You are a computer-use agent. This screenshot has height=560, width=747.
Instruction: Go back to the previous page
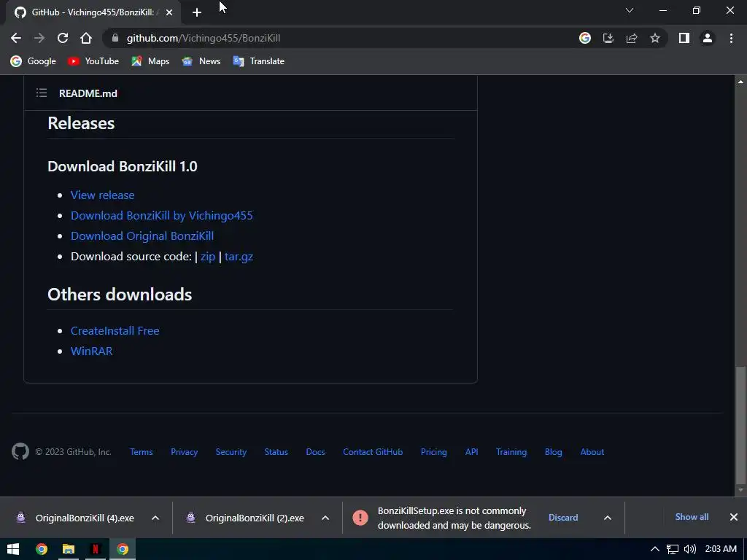click(16, 38)
